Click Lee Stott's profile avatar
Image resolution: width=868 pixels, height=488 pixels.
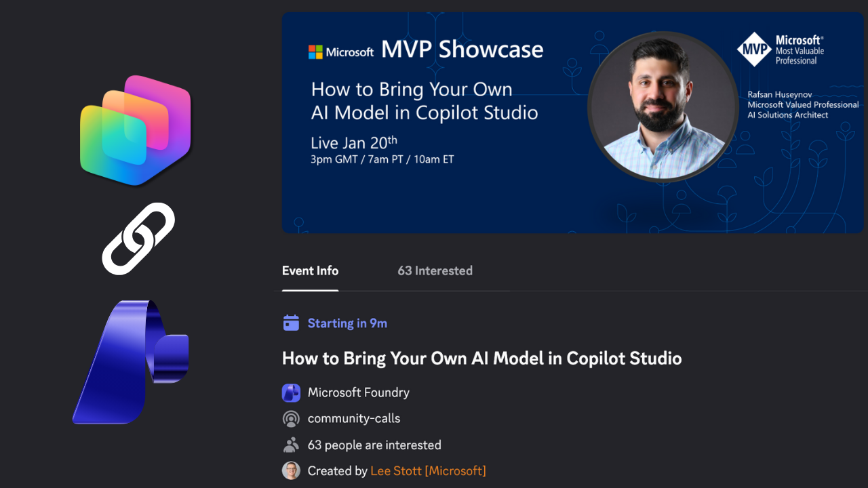coord(291,470)
